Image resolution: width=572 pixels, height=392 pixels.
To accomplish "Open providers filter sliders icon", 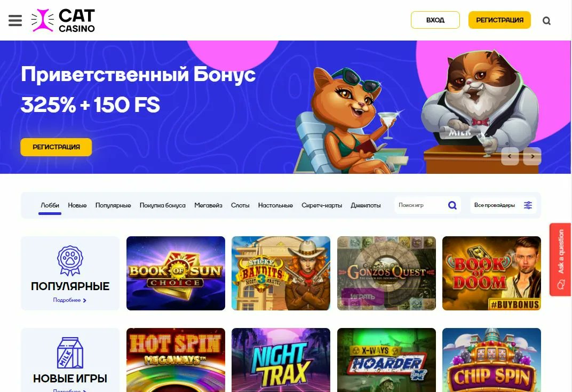I will tap(528, 205).
